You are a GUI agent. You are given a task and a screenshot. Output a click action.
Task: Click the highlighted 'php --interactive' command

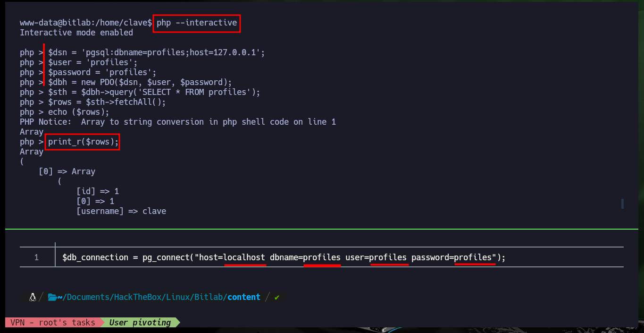(x=197, y=23)
